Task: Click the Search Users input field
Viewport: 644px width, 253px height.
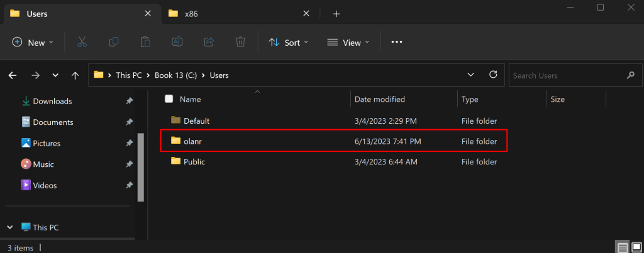Action: click(x=566, y=75)
